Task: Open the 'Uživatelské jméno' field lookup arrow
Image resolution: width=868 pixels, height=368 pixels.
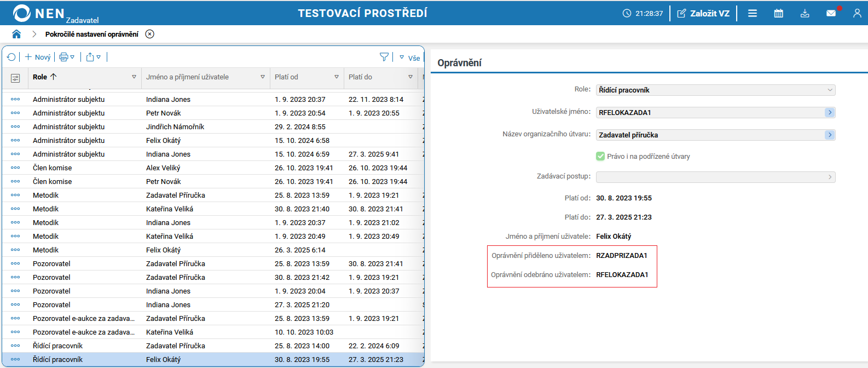Action: (830, 112)
